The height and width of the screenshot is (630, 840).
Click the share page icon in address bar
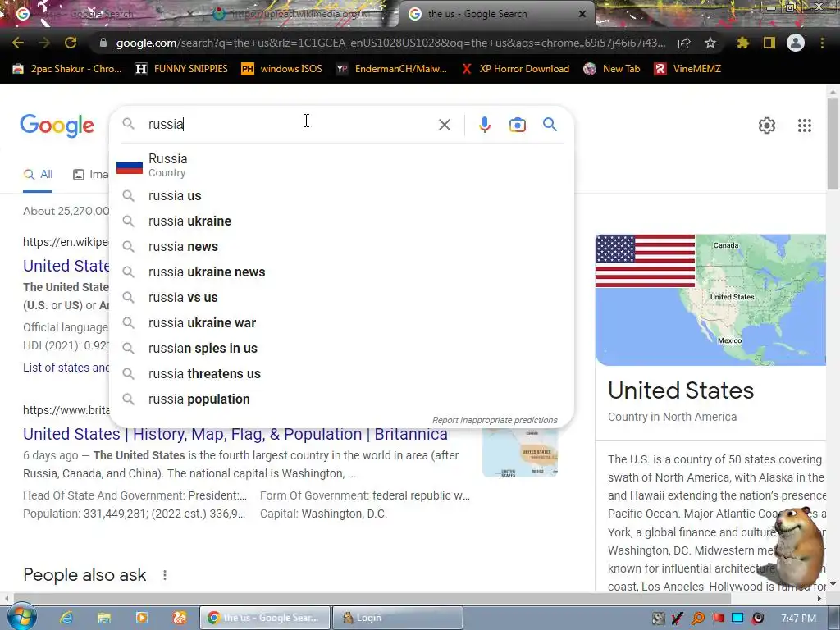pos(684,43)
